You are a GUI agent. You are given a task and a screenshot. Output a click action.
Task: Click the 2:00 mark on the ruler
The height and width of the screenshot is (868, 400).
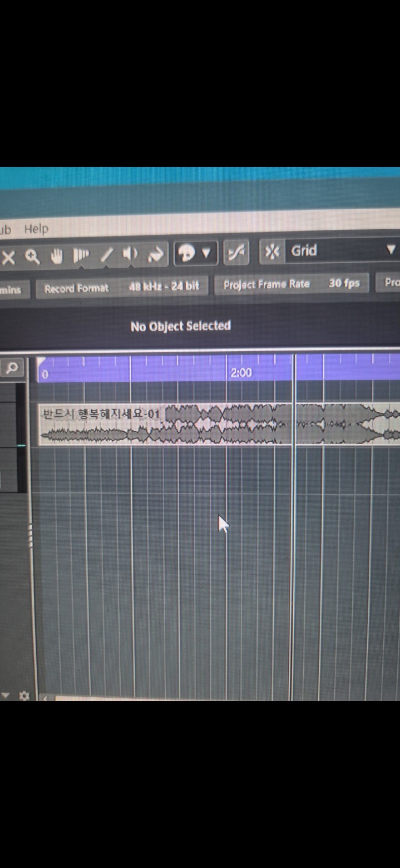point(241,373)
